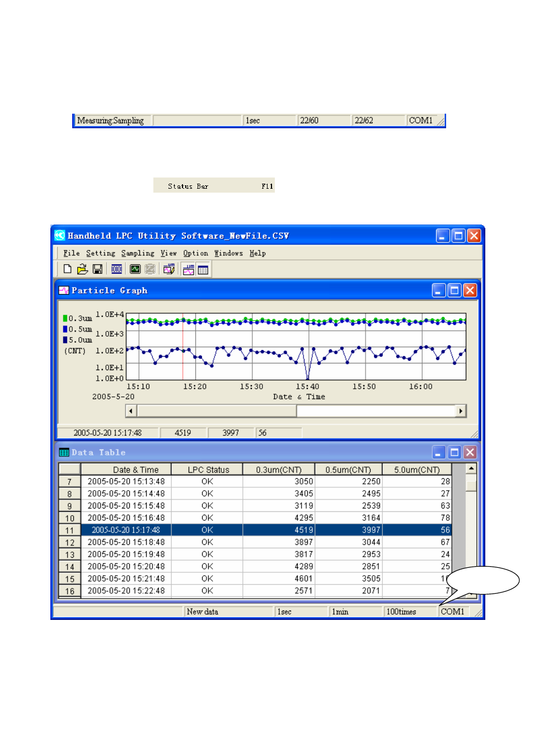
Task: Click the graph scrollbar right arrow
Action: point(461,411)
